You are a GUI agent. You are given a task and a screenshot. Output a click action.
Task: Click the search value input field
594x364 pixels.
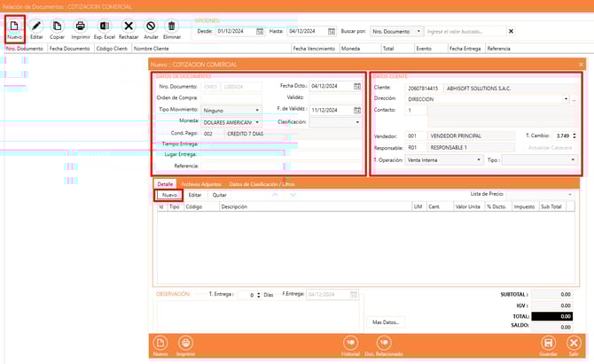coord(465,31)
